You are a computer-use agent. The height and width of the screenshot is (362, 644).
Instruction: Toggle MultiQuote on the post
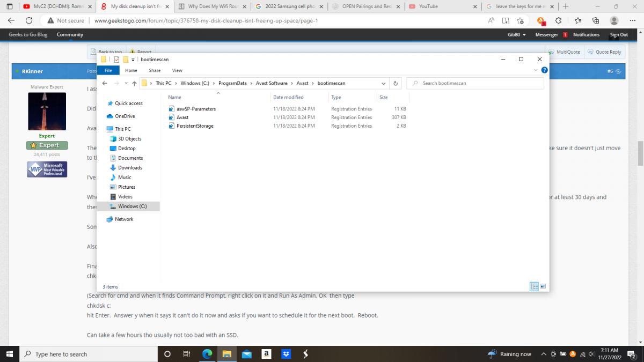click(x=564, y=52)
